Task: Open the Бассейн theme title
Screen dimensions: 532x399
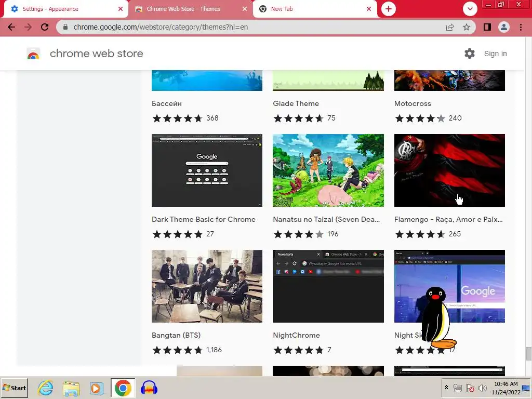Action: click(x=167, y=103)
